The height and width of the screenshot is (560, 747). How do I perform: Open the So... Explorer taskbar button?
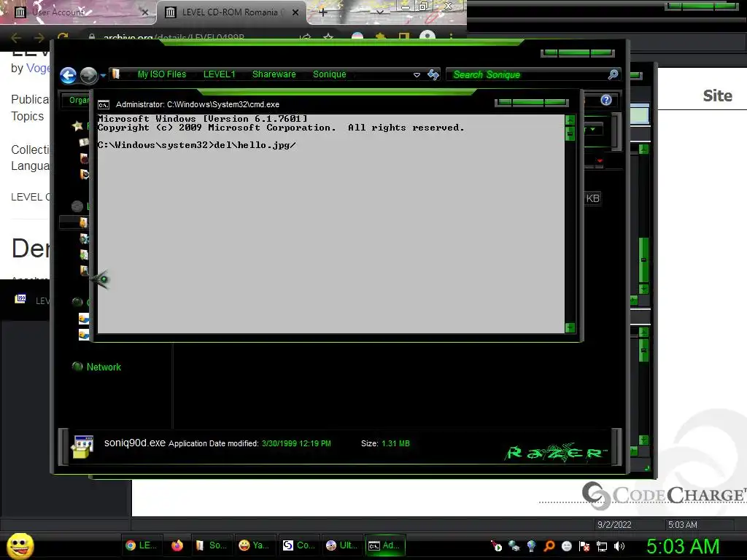coord(211,545)
